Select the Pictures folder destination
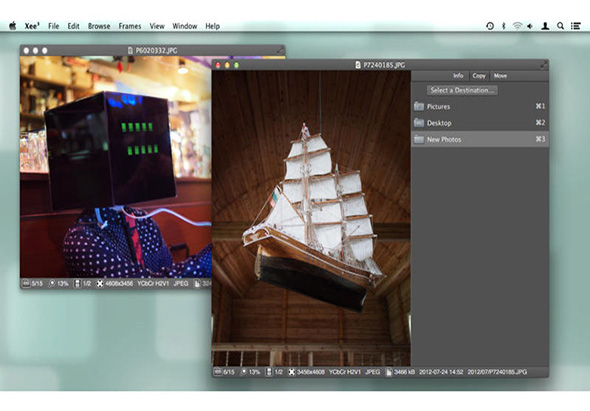 (480, 107)
